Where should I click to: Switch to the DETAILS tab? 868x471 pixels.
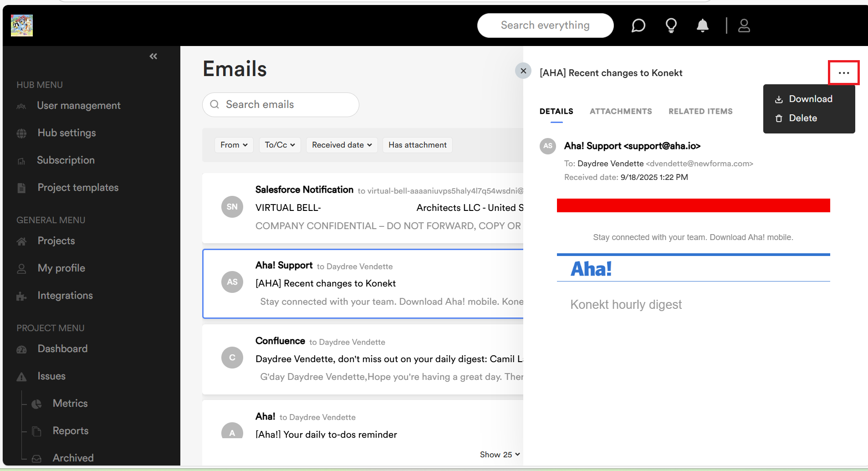[557, 112]
